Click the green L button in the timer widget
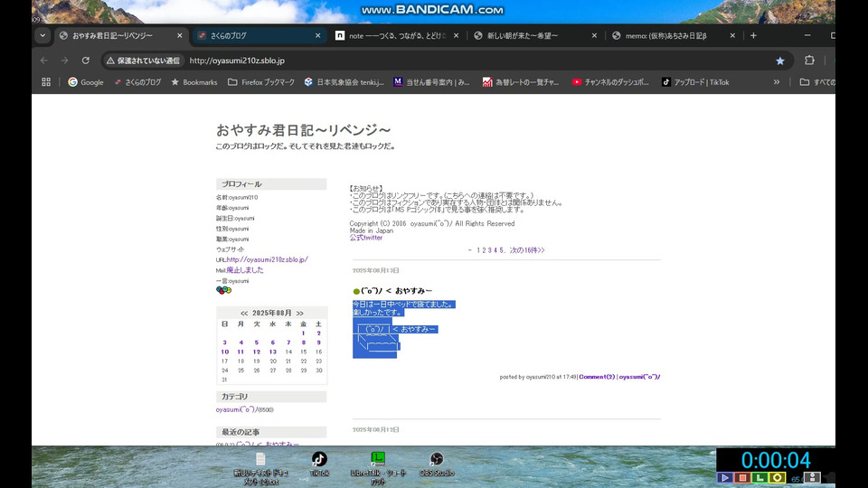868x488 pixels. [759, 477]
